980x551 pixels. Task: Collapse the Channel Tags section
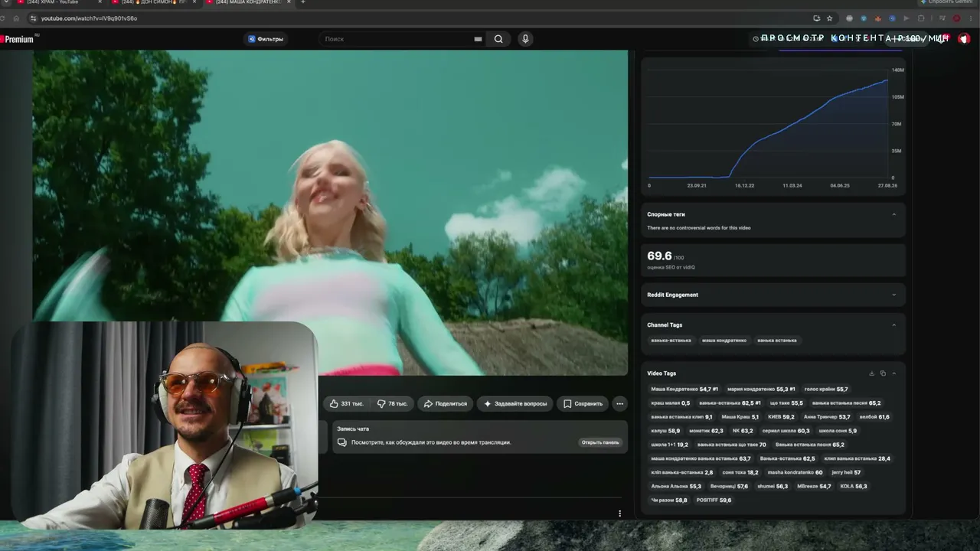(893, 325)
